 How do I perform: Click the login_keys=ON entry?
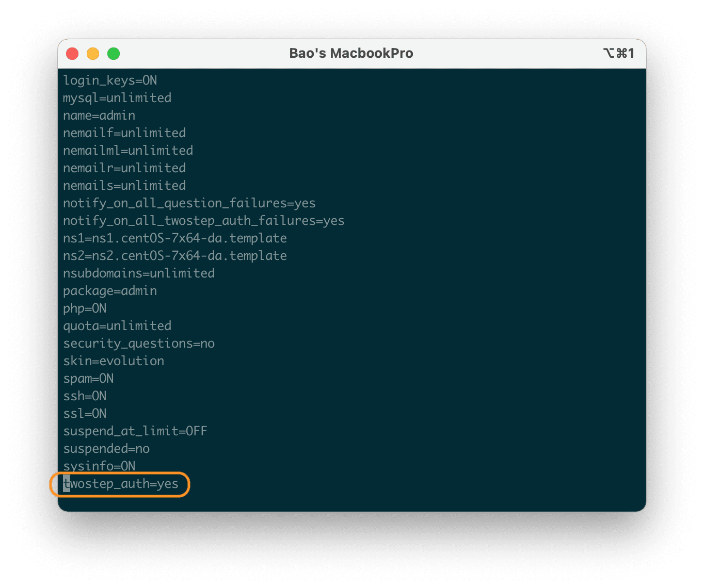tap(110, 80)
